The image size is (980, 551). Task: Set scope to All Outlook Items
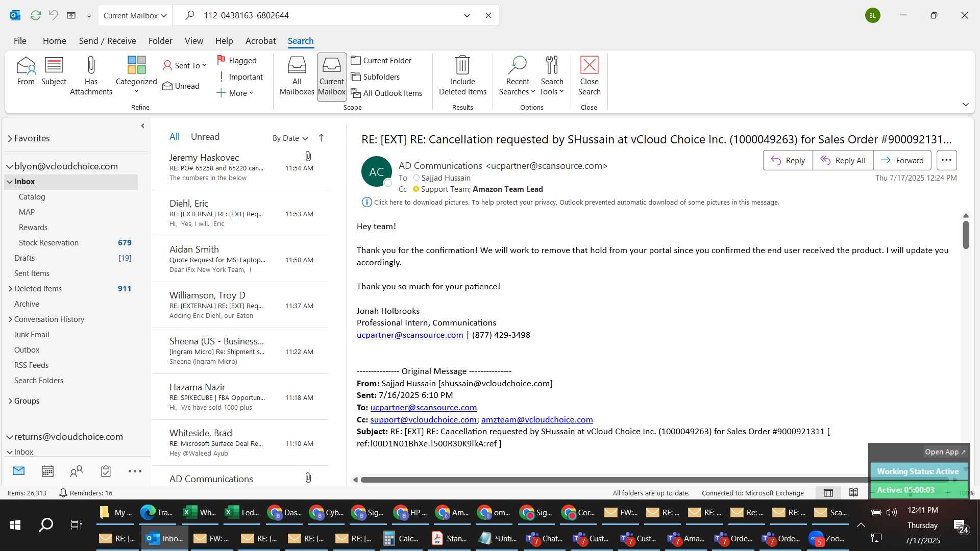tap(386, 93)
